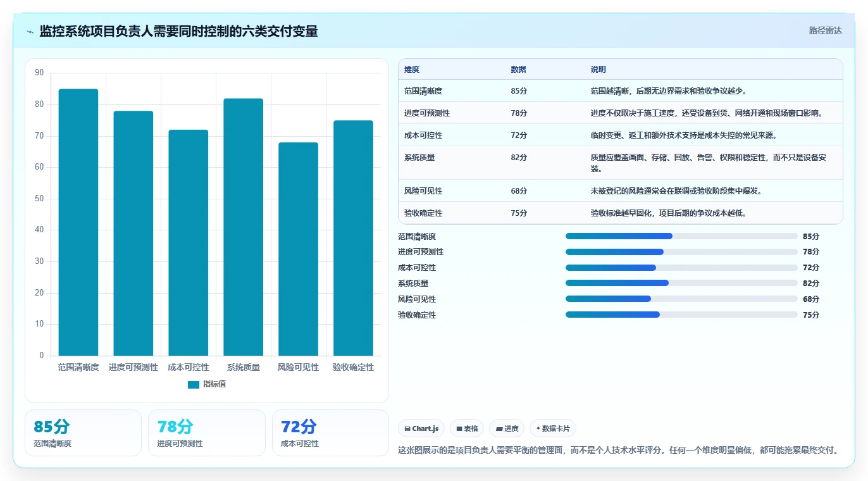The width and height of the screenshot is (868, 481).
Task: Click the description starting 进度不仅取决于施工速度
Action: (x=708, y=113)
